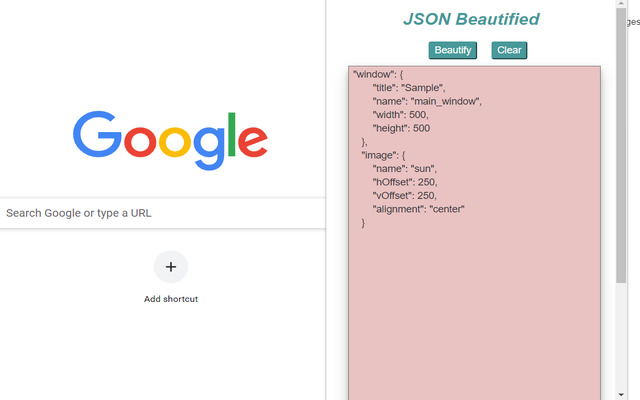
Task: Click the scrollbar down arrow
Action: point(621,395)
